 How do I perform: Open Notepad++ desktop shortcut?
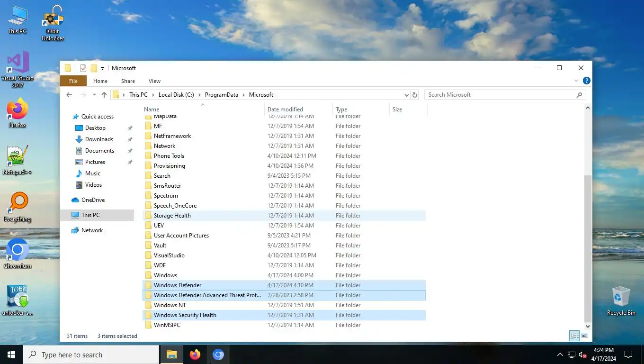coord(18,160)
